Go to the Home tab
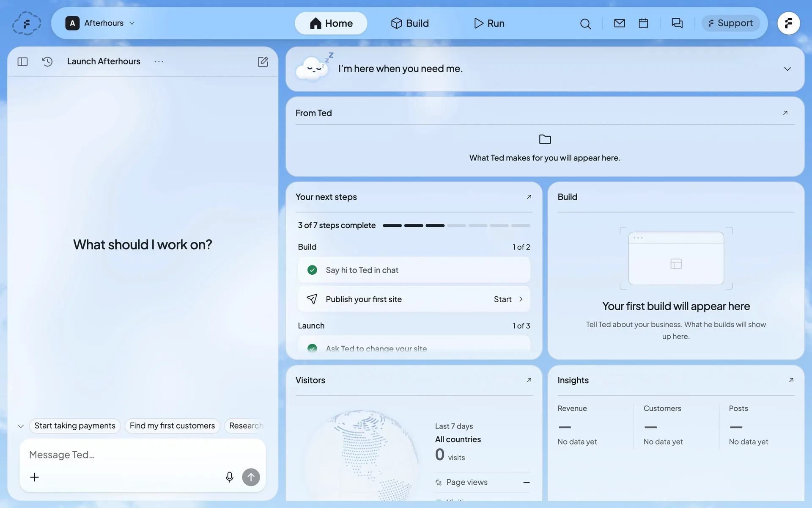The height and width of the screenshot is (508, 812). point(331,23)
